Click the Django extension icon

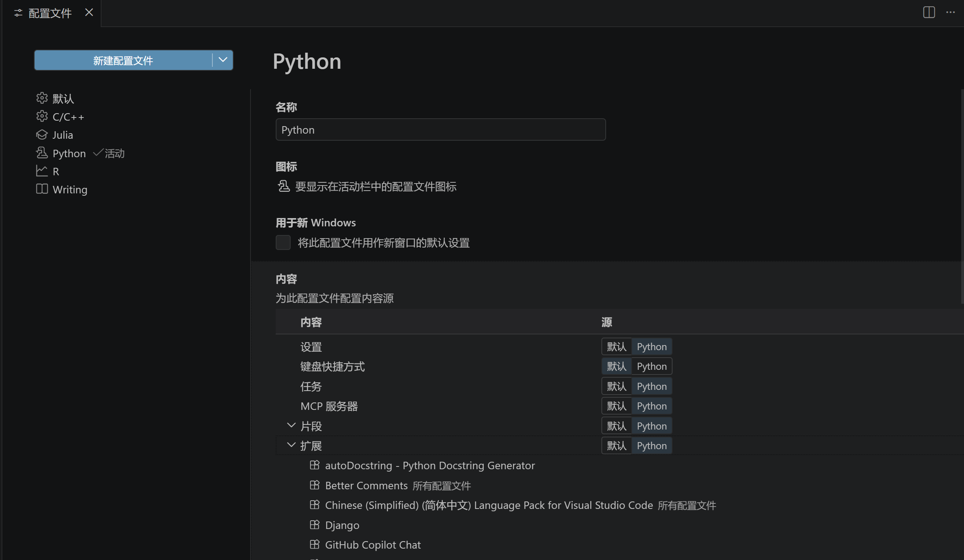click(x=315, y=525)
